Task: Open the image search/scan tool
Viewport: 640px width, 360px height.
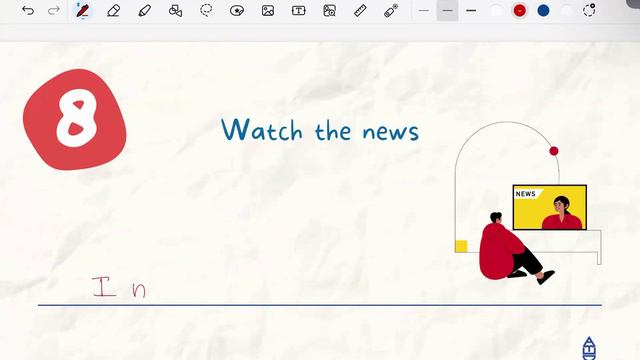Action: tap(329, 11)
